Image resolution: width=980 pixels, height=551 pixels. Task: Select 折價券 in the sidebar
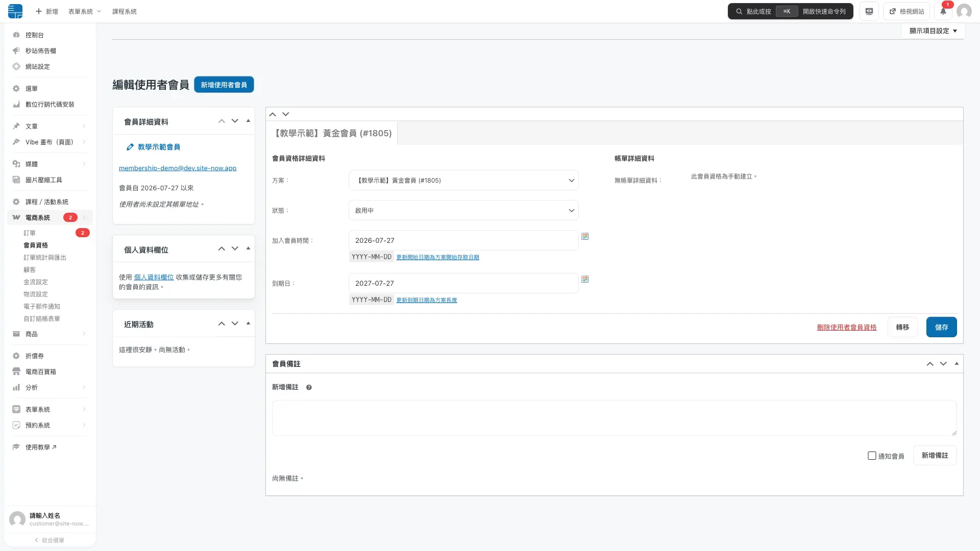pos(35,356)
